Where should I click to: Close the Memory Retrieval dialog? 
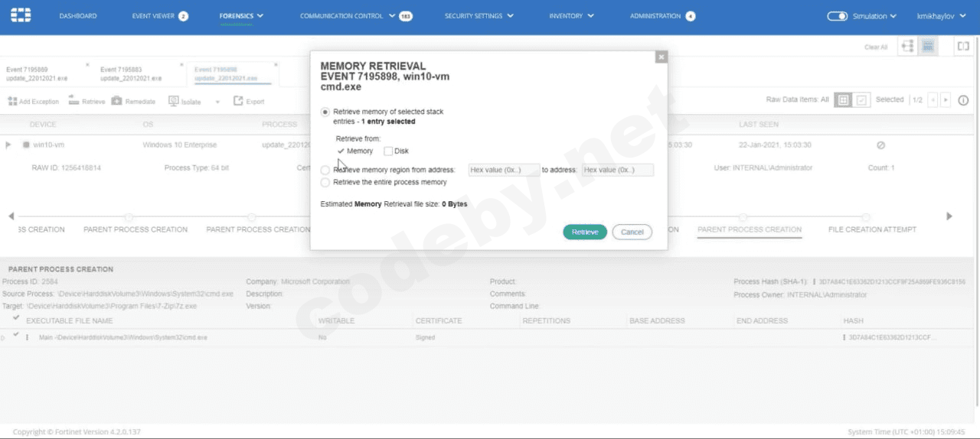pos(661,57)
